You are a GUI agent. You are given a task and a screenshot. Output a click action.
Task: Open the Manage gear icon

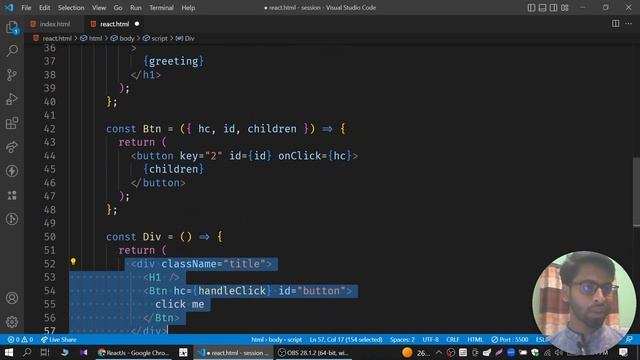pyautogui.click(x=12, y=322)
